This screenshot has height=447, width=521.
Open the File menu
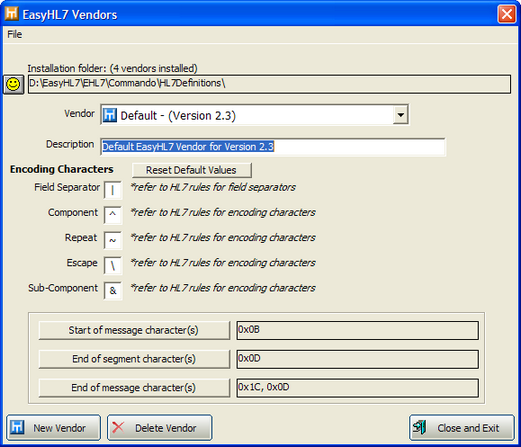tap(15, 34)
